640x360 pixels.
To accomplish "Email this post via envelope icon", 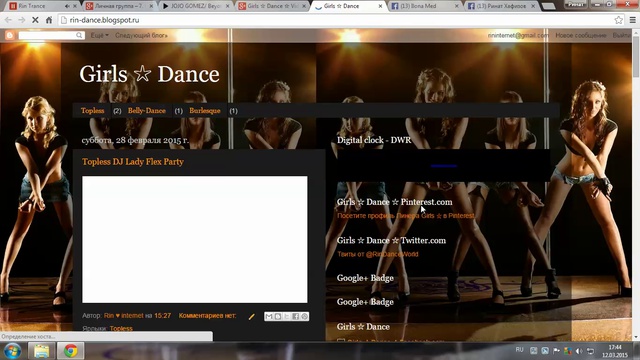I will click(269, 316).
